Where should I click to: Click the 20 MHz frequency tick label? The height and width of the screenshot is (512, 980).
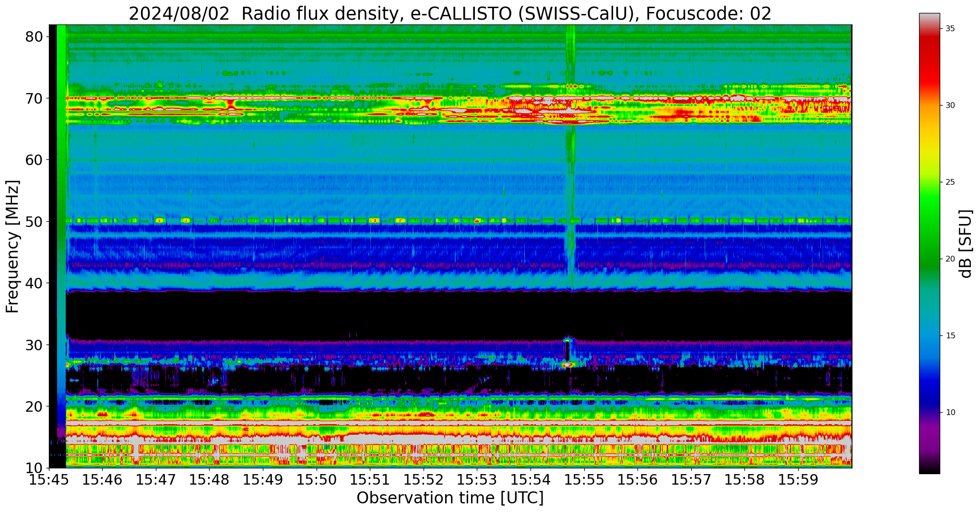pyautogui.click(x=35, y=406)
